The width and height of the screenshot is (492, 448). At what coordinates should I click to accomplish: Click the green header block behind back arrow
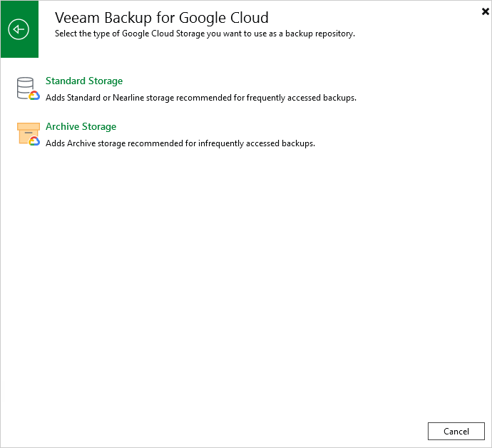[19, 29]
